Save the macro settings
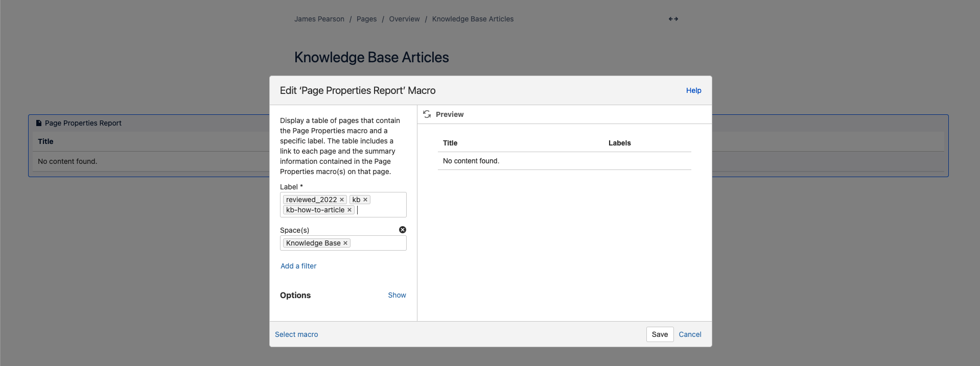The image size is (980, 366). [660, 334]
